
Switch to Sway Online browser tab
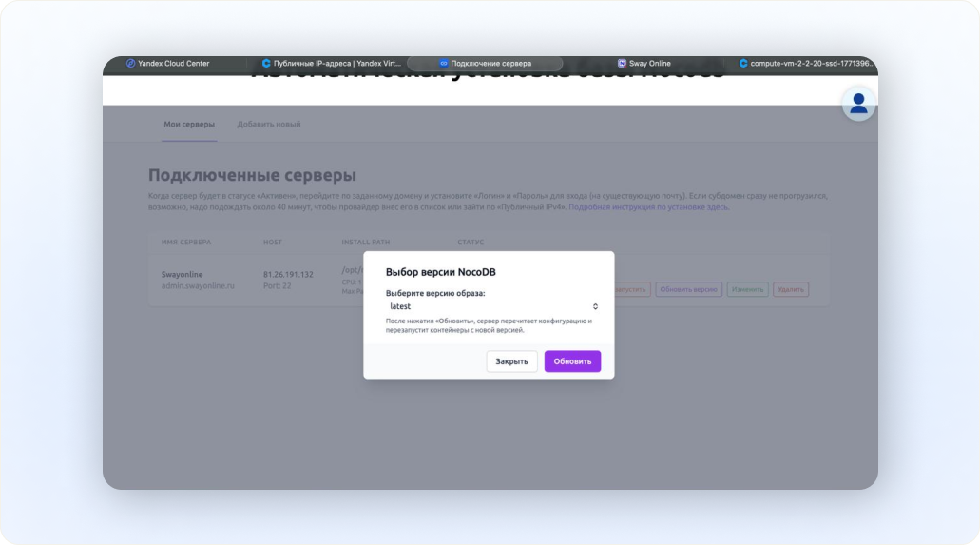coord(644,63)
